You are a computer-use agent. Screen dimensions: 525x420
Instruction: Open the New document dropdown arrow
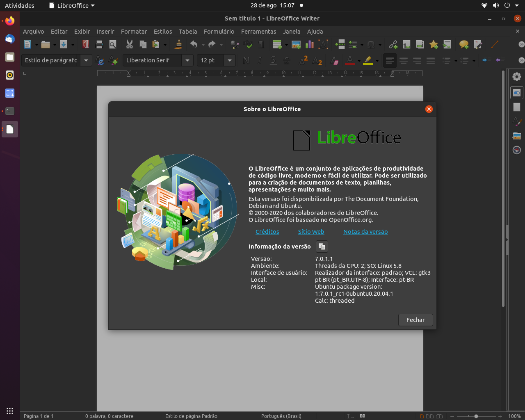(x=37, y=45)
